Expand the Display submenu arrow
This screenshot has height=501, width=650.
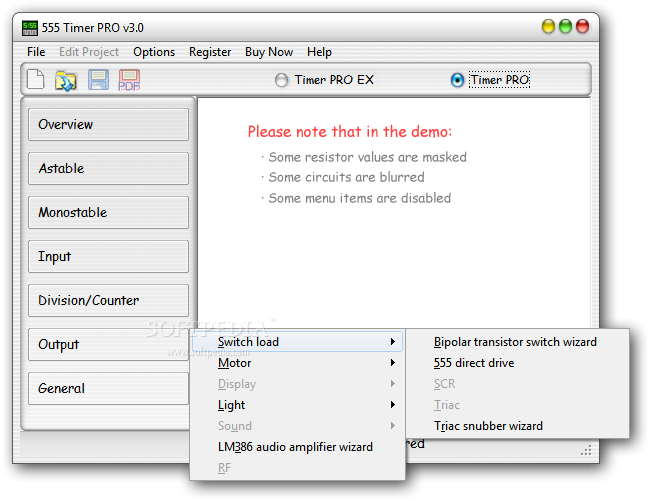pos(392,384)
